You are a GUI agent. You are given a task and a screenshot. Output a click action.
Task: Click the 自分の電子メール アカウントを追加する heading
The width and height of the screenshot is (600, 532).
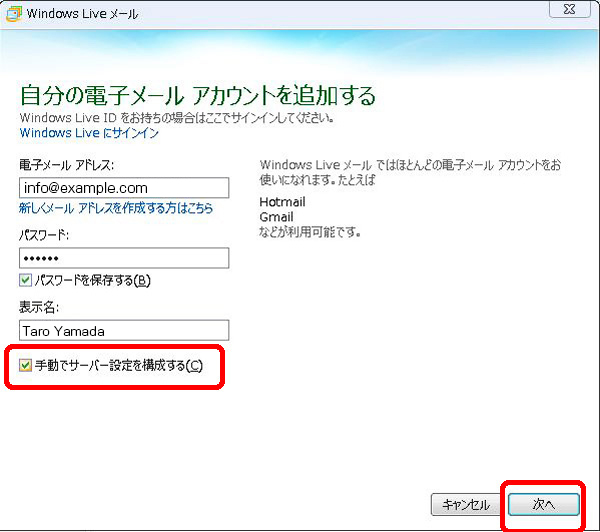click(x=198, y=96)
